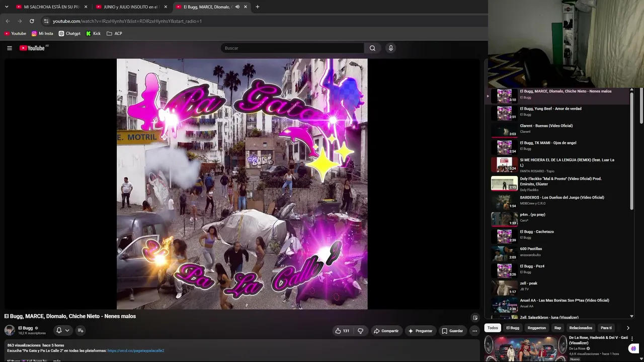Play El Bugg, TK MAMI - Ojos de angel
This screenshot has height=362, width=644.
point(557,147)
